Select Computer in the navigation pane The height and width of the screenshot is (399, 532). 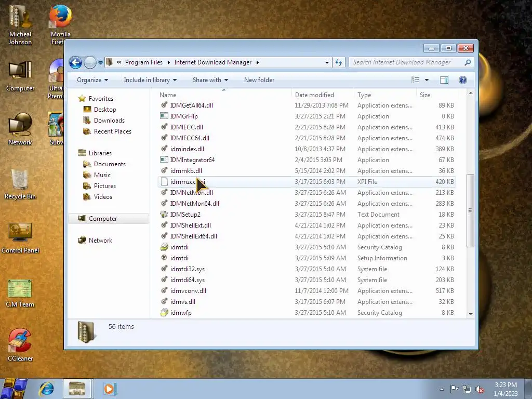coord(103,219)
